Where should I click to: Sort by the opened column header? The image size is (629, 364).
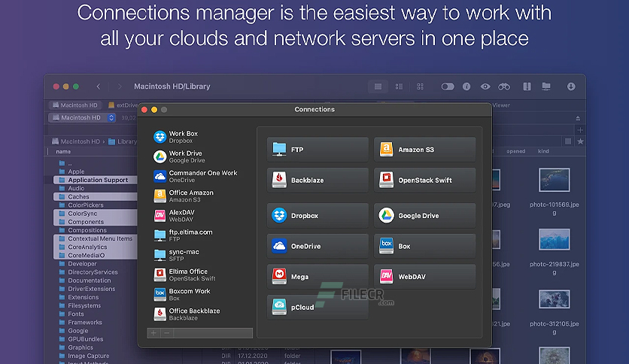tap(515, 151)
